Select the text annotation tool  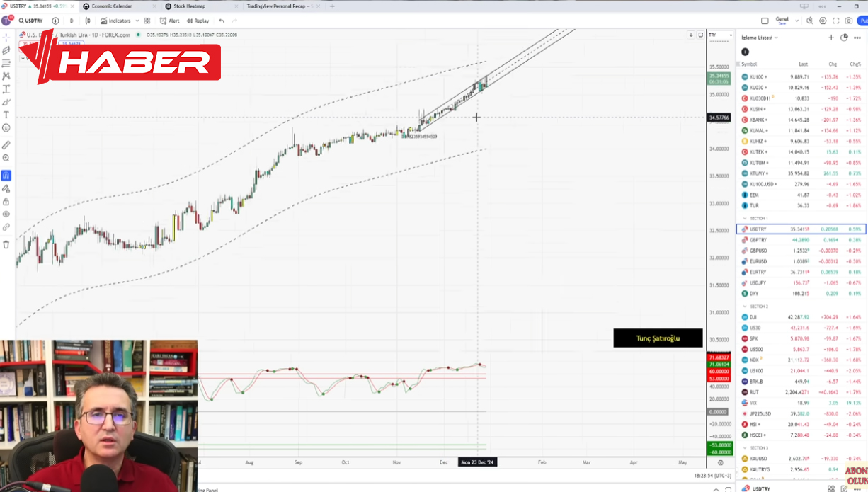pos(6,115)
